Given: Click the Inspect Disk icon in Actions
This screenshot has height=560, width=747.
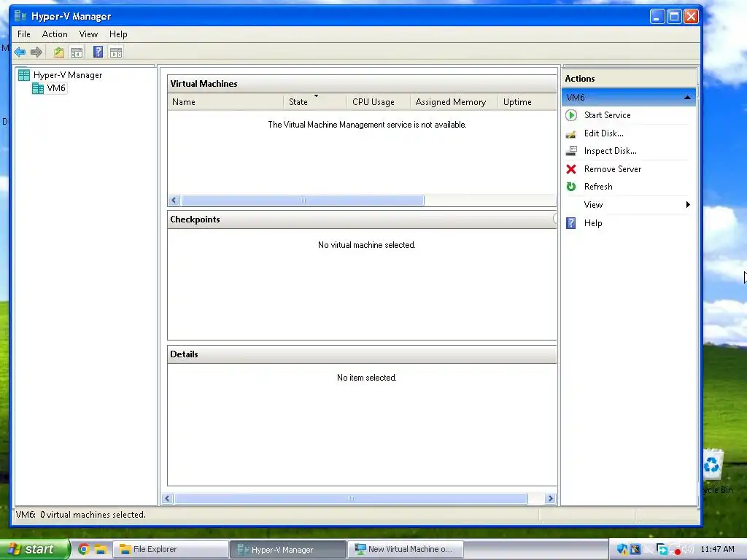Looking at the screenshot, I should coord(571,151).
